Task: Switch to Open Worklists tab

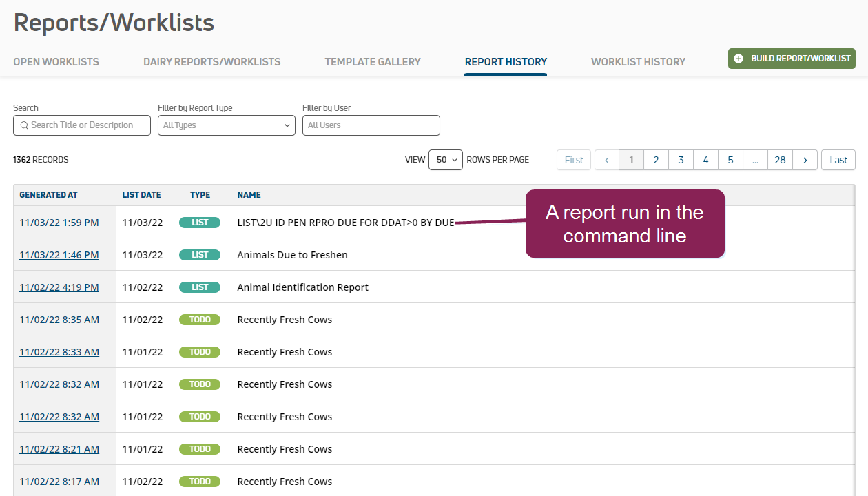Action: pyautogui.click(x=56, y=62)
